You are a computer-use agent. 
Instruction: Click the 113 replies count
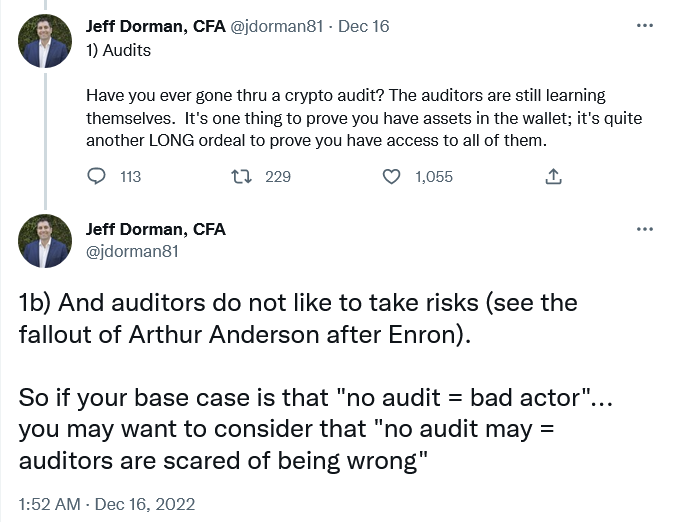tap(130, 176)
